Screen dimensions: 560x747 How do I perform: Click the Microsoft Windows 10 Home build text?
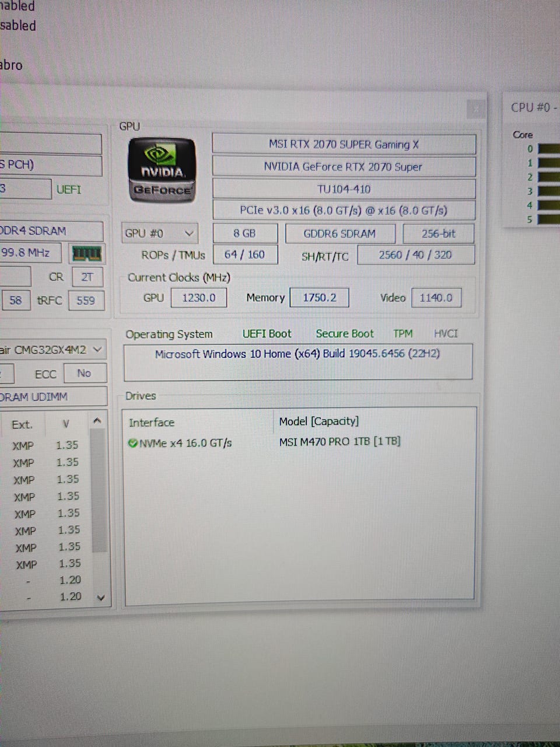pos(297,354)
